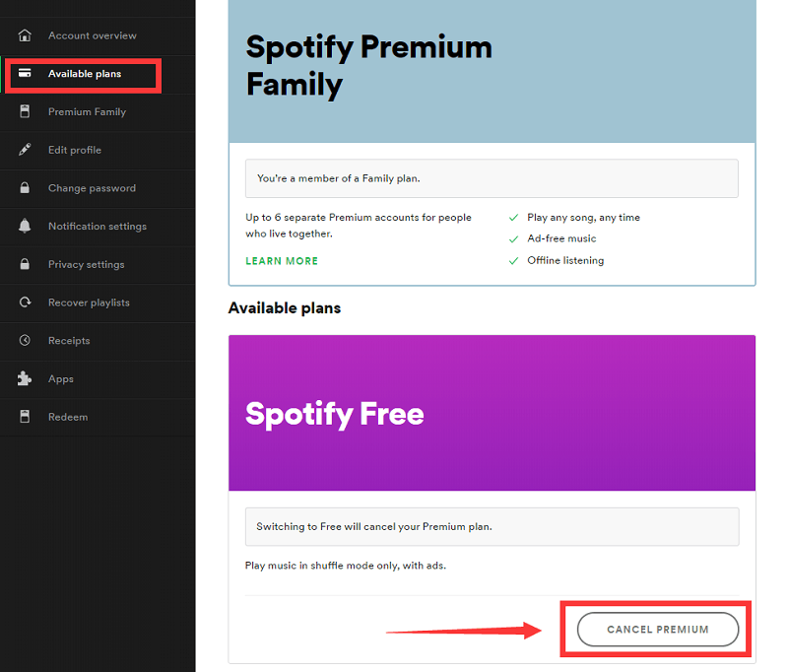Open Change password from sidebar

92,188
